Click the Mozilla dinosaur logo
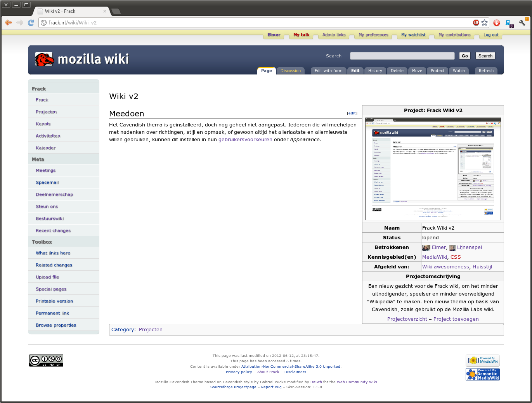Screen dimensions: 532x403 (44, 59)
